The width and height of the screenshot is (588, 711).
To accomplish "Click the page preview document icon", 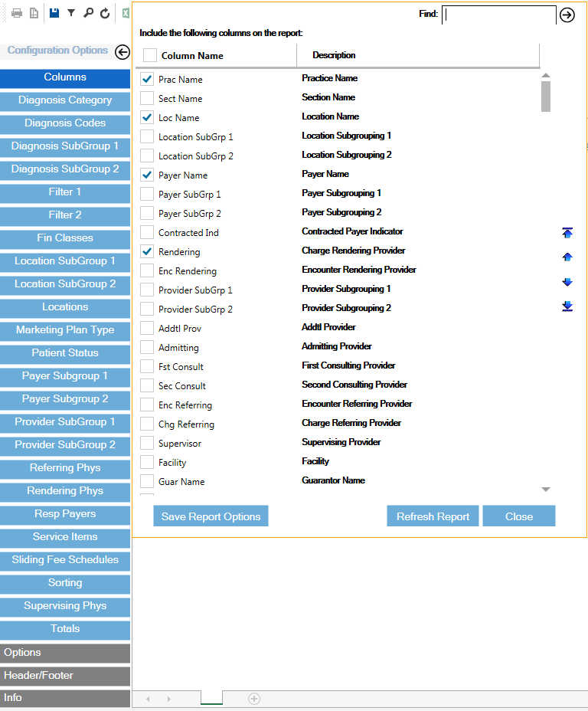I will [34, 13].
